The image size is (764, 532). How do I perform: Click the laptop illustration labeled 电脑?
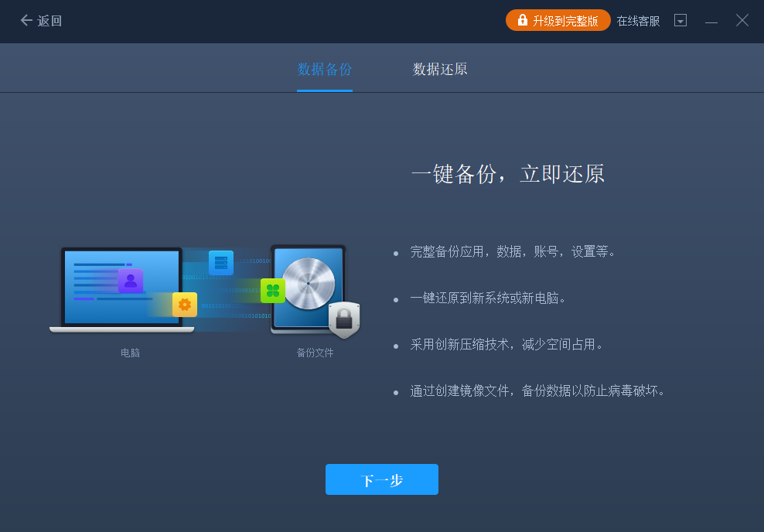coord(124,290)
